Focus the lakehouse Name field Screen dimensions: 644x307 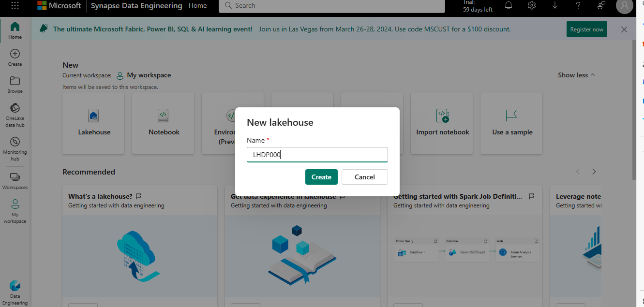pos(317,155)
